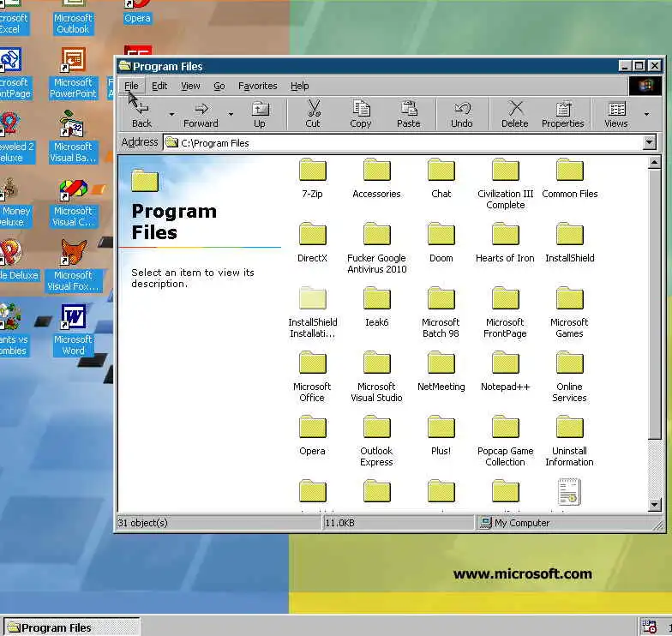
Task: Select the Notepad++ folder
Action: coord(506,371)
